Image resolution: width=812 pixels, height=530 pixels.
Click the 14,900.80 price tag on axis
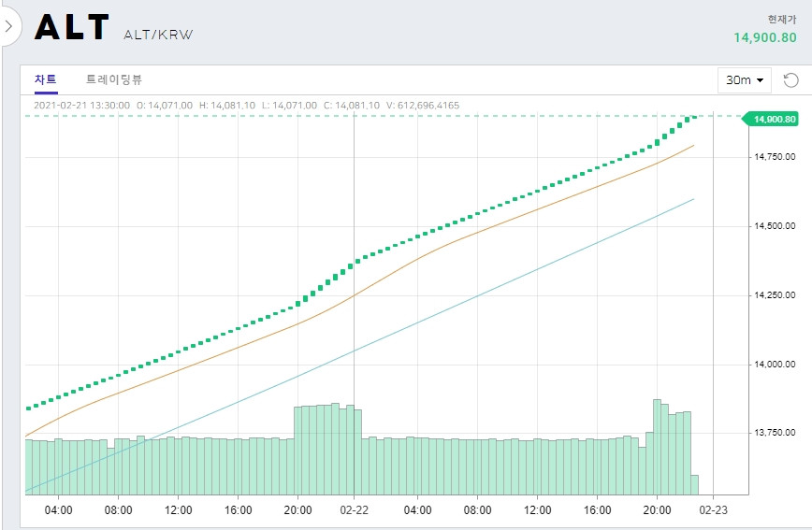[x=771, y=119]
